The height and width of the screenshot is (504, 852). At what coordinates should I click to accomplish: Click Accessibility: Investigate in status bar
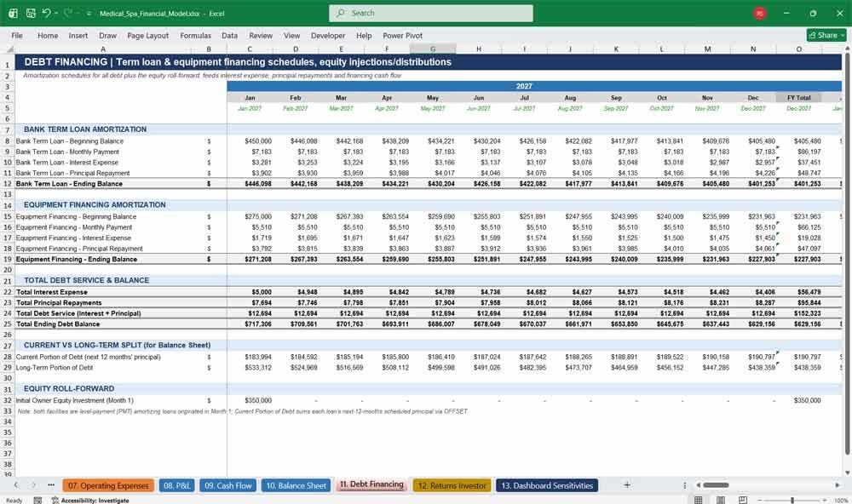tap(90, 501)
